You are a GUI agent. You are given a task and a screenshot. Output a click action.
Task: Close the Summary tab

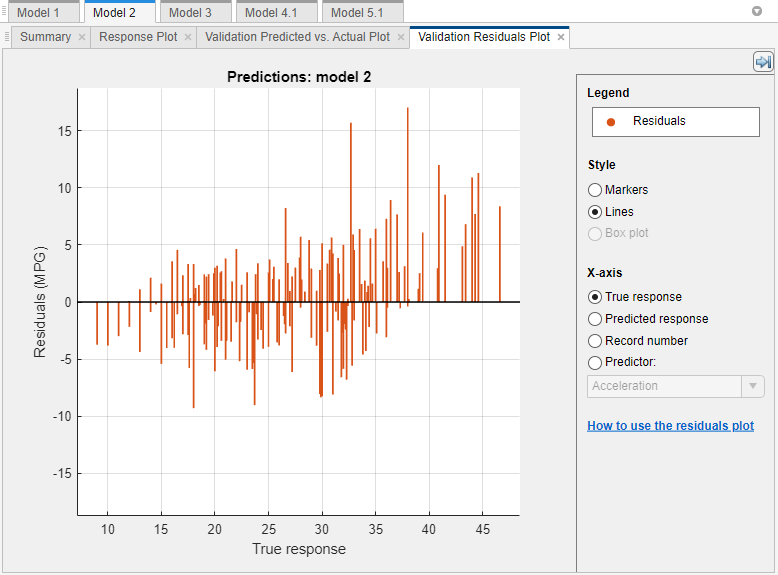82,38
